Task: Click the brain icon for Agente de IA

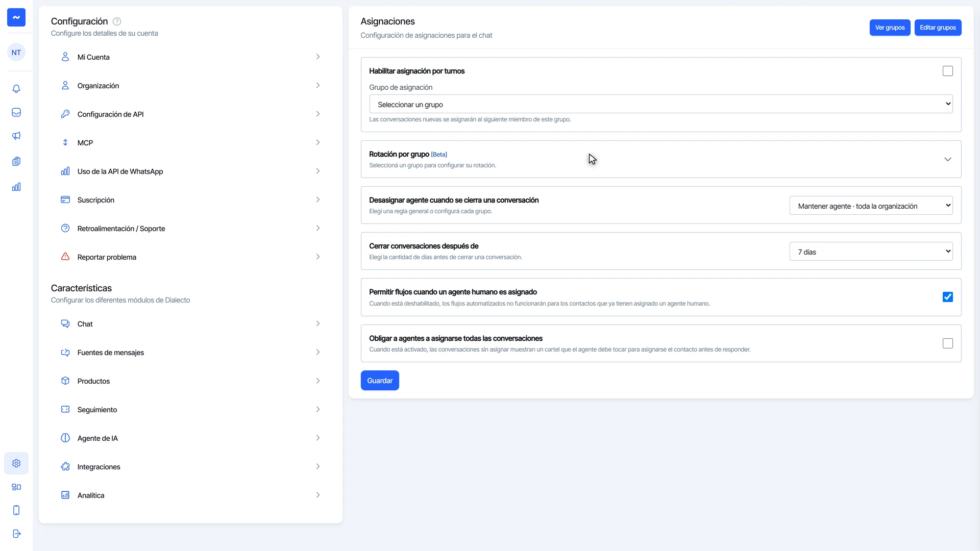Action: (x=65, y=438)
